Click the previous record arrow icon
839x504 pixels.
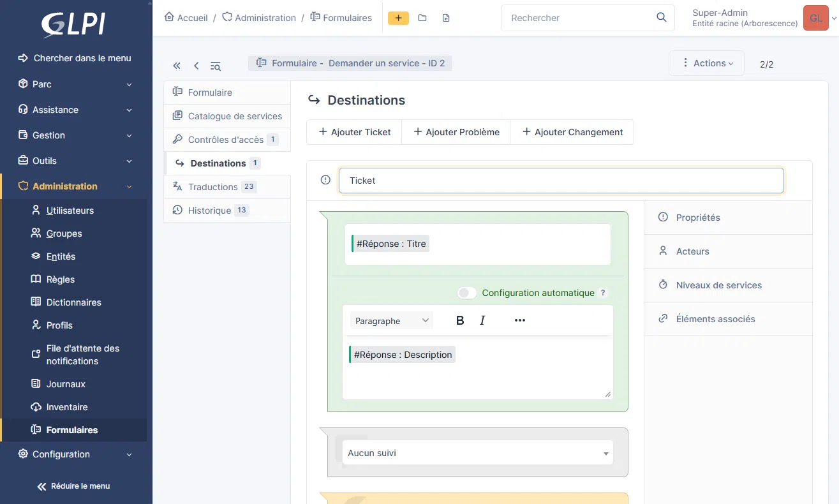pos(196,66)
